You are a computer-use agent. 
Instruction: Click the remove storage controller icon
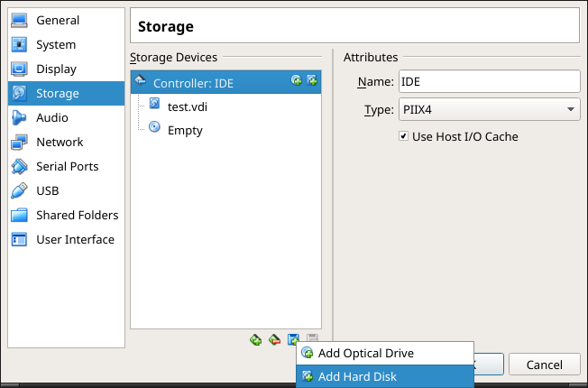pyautogui.click(x=274, y=340)
